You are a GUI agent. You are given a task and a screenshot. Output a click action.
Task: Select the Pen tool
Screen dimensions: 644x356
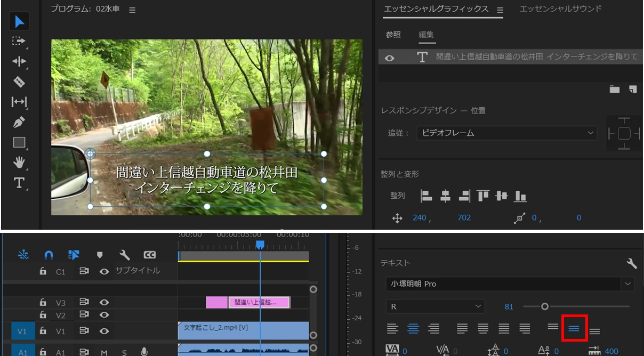click(19, 122)
